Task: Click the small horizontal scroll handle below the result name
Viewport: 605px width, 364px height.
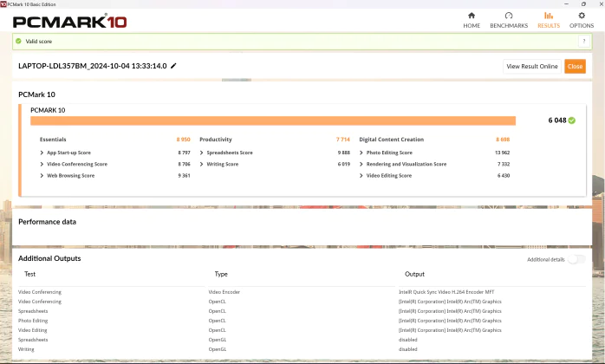Action: (237, 80)
